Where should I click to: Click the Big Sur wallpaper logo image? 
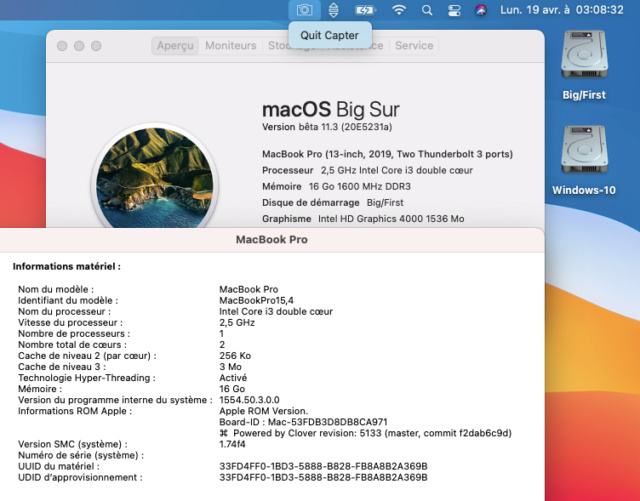(155, 180)
